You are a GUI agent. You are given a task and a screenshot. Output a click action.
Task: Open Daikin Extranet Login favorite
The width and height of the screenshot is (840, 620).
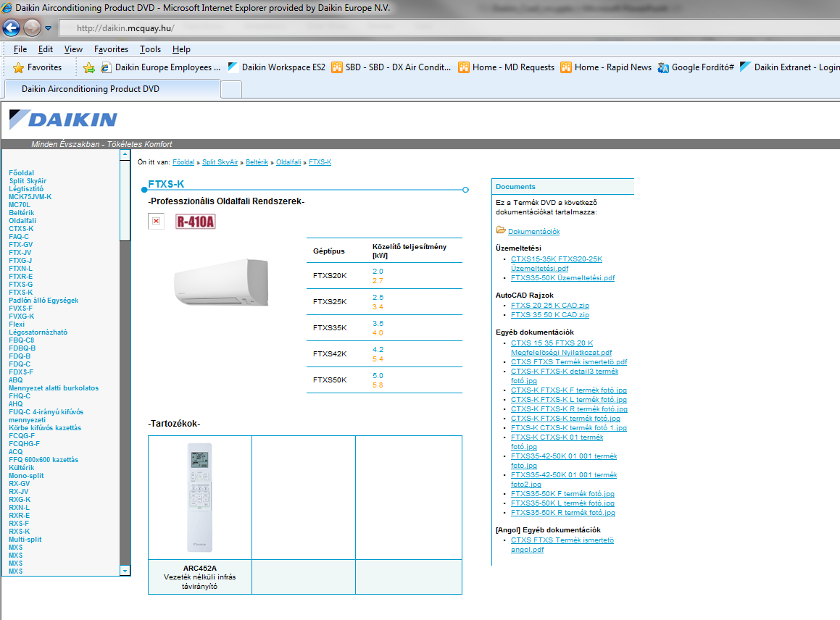[790, 67]
